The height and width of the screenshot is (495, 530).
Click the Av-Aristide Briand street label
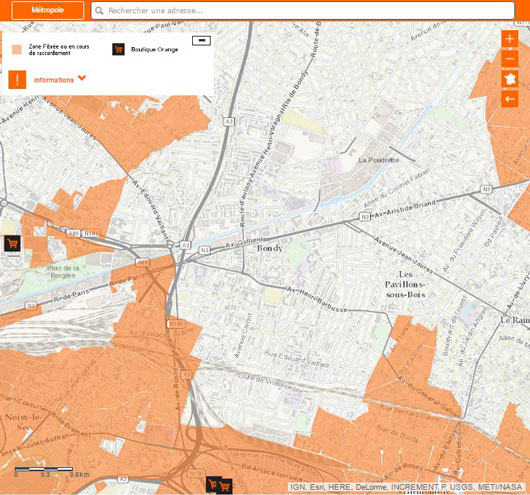click(404, 209)
